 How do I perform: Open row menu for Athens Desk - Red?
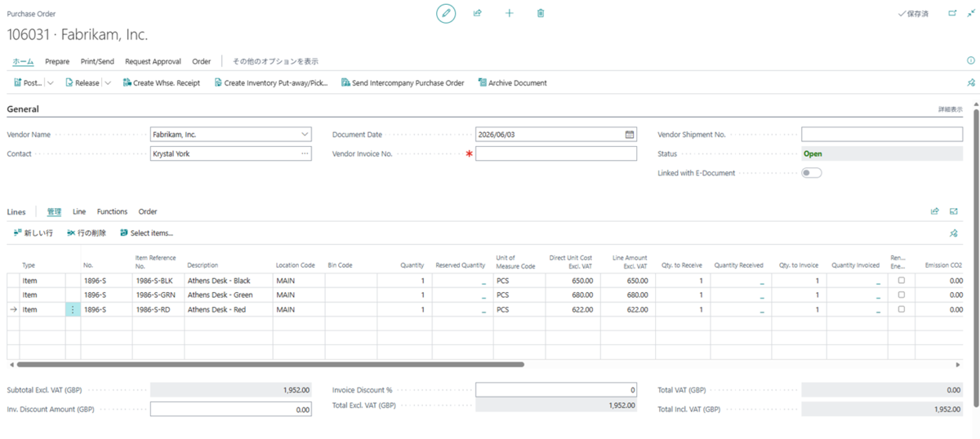click(73, 309)
